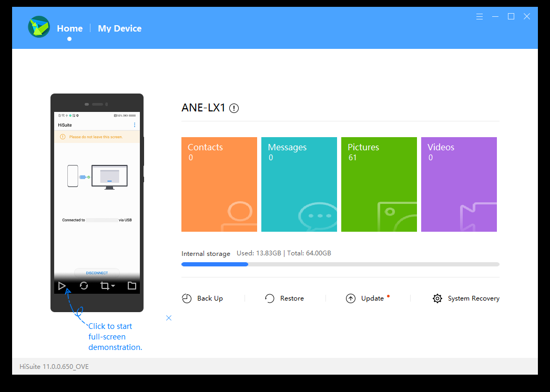The height and width of the screenshot is (392, 550).
Task: Open the Pictures tile
Action: tap(379, 184)
